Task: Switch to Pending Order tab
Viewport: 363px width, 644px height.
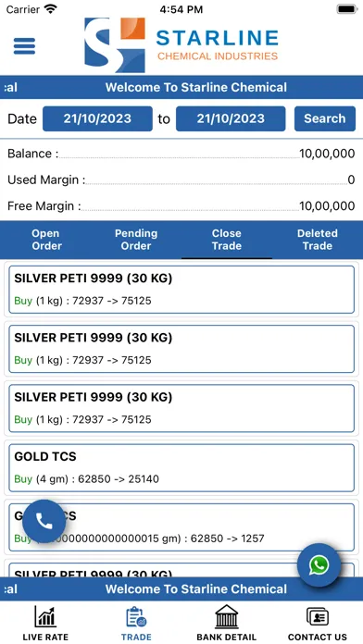Action: tap(136, 240)
